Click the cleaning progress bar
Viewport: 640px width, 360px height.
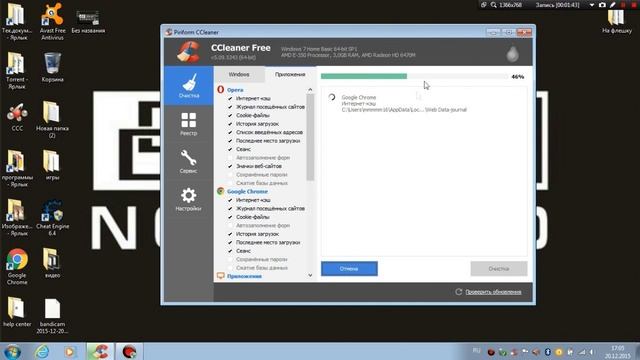(414, 76)
